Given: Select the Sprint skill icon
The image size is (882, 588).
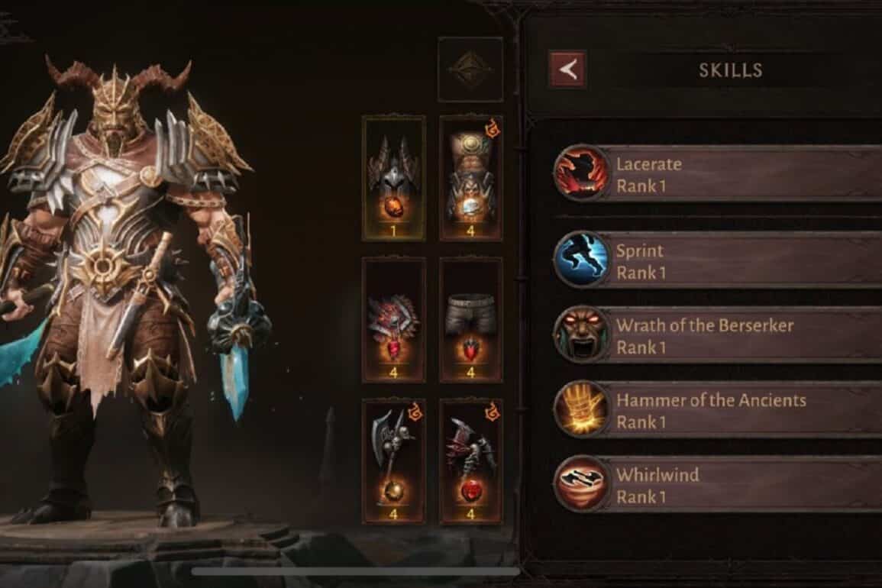Looking at the screenshot, I should coord(581,259).
